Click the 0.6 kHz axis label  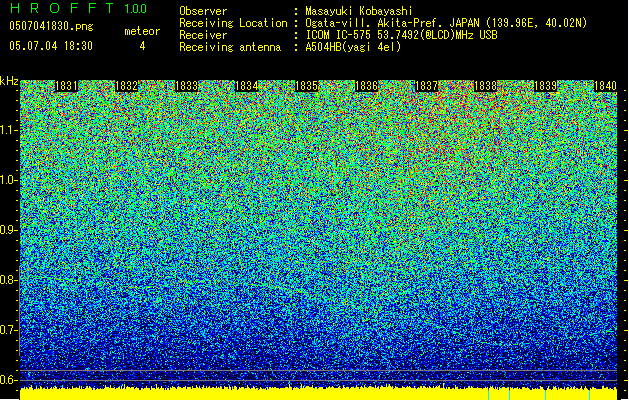(9, 380)
